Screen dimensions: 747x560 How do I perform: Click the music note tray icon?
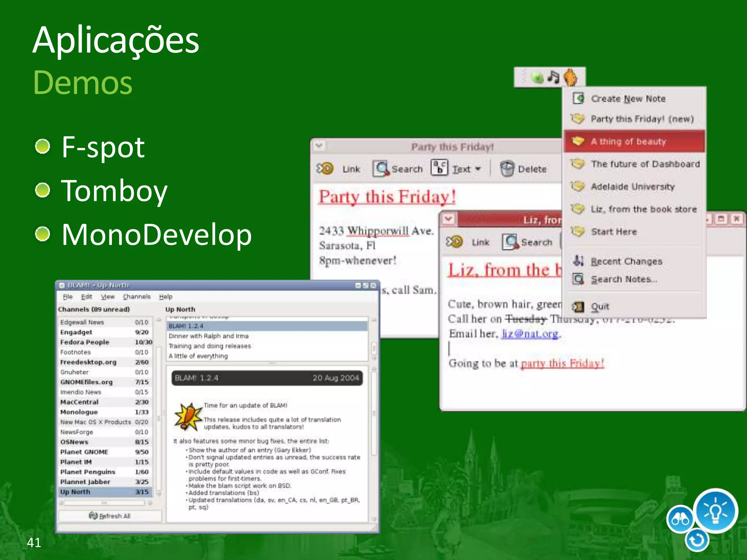(x=553, y=77)
